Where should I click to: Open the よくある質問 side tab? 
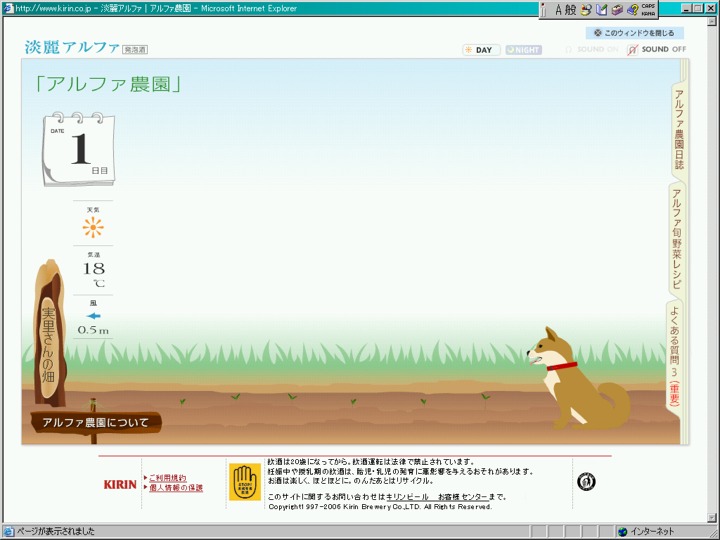[x=674, y=356]
